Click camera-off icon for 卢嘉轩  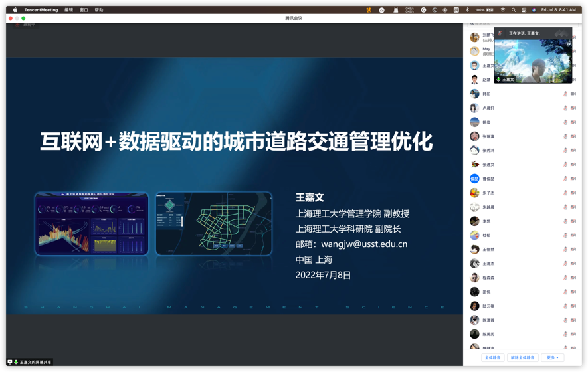click(x=573, y=108)
